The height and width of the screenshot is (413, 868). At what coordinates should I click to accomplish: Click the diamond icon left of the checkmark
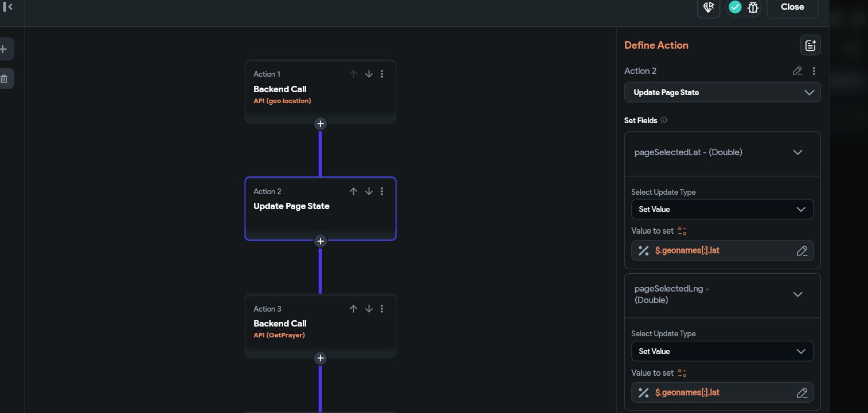tap(709, 7)
